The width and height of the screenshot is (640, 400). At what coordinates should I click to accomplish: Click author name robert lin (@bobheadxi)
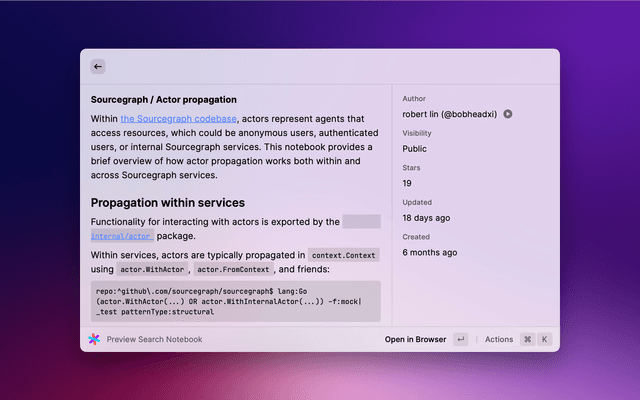[x=450, y=114]
